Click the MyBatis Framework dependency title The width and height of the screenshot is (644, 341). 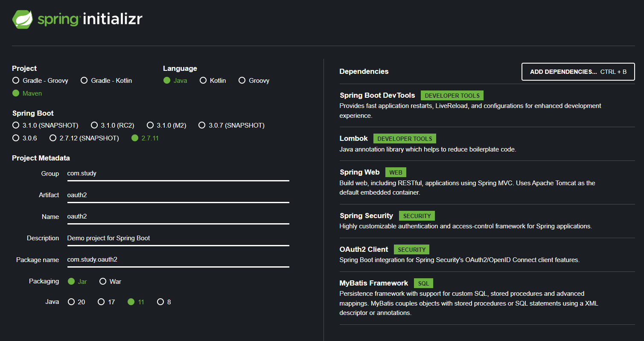click(374, 283)
